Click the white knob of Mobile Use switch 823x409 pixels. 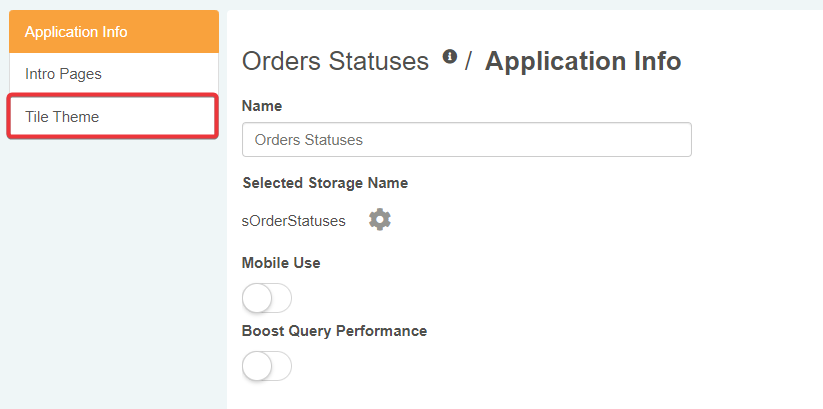coord(257,298)
